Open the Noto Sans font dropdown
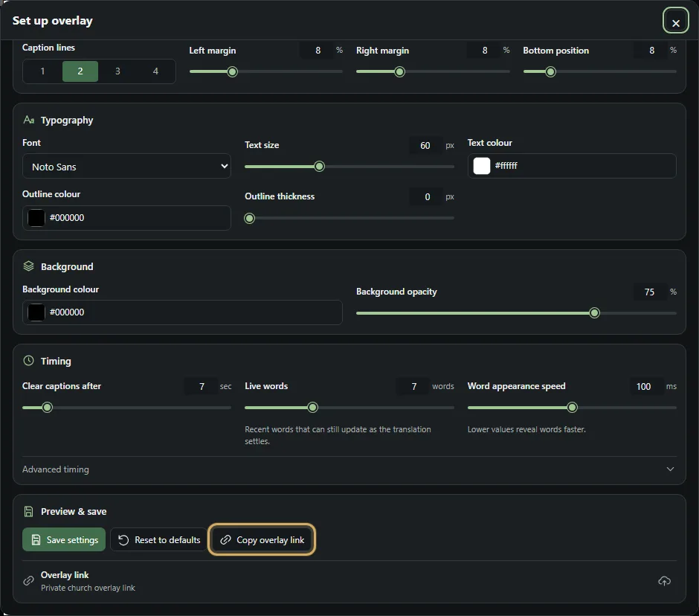Viewport: 699px width, 616px height. (x=126, y=167)
